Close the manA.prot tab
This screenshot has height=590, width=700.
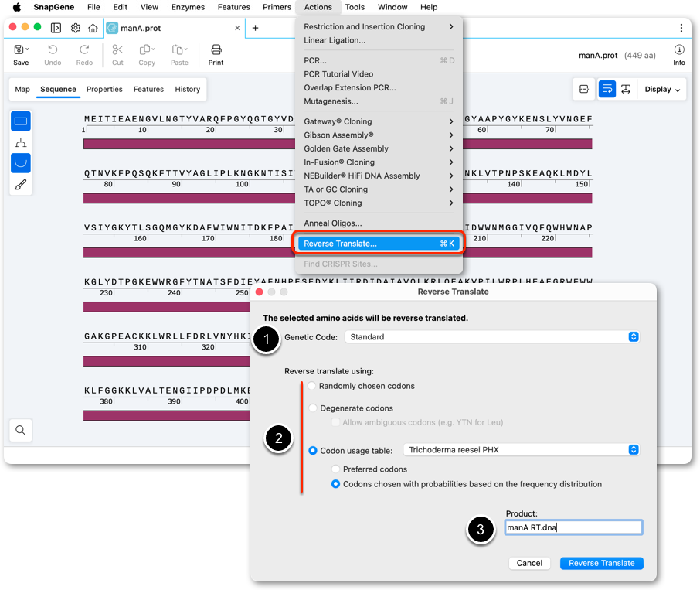pos(237,28)
